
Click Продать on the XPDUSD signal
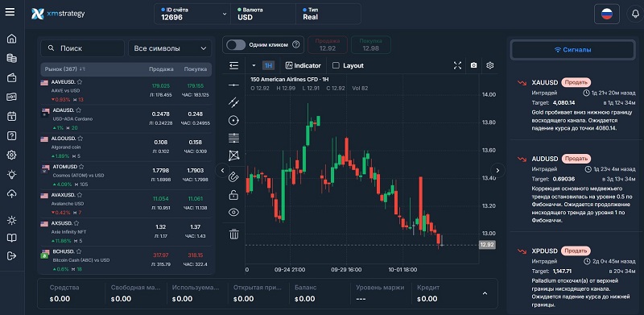576,251
